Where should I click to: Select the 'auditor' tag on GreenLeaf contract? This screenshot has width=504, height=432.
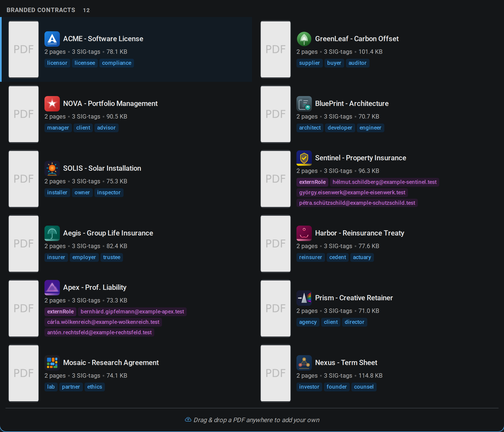pyautogui.click(x=357, y=63)
